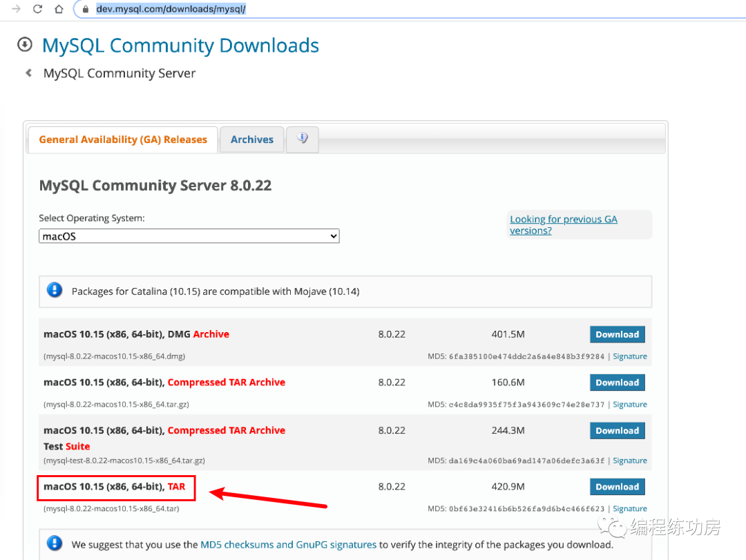The width and height of the screenshot is (746, 560).
Task: Select the address bar URL field
Action: pyautogui.click(x=409, y=9)
